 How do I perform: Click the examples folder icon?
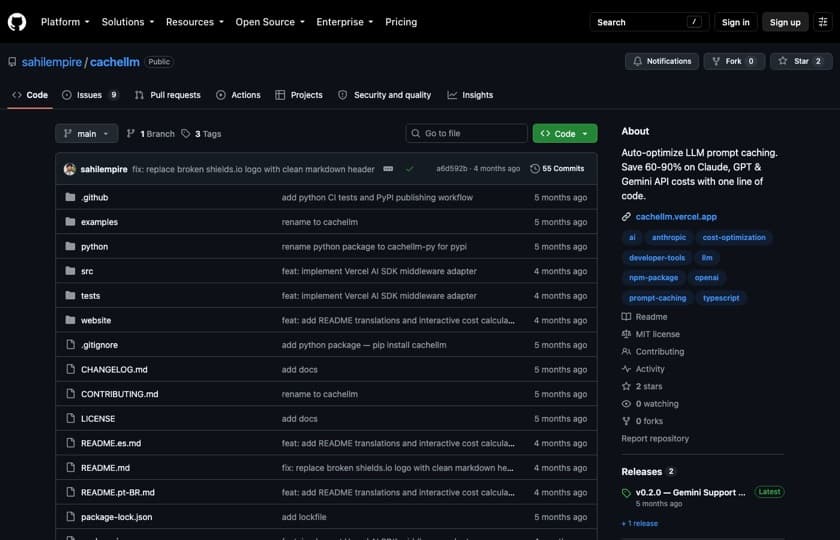[70, 222]
